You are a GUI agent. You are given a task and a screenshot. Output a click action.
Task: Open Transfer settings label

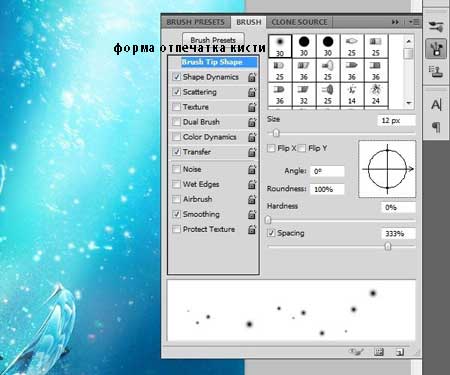(x=197, y=152)
